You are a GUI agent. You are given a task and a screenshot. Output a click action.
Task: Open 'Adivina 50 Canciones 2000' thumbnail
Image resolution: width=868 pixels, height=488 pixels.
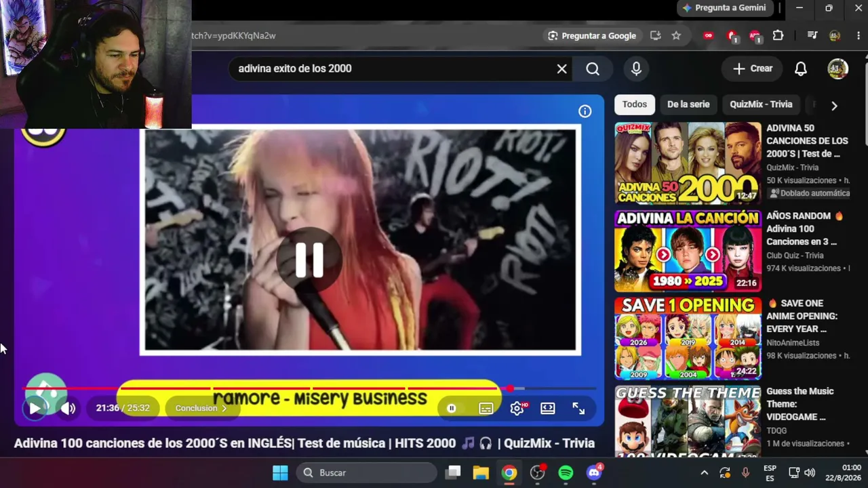pyautogui.click(x=688, y=163)
